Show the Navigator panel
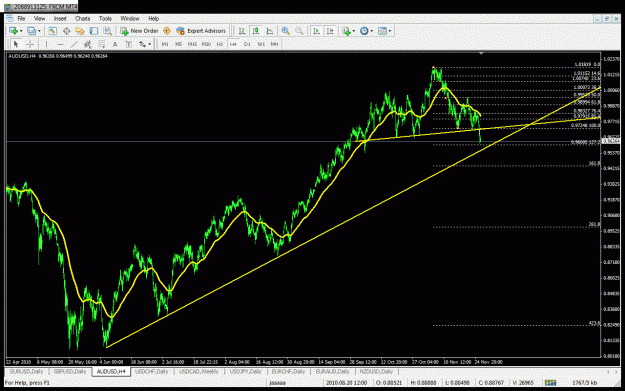 point(80,31)
